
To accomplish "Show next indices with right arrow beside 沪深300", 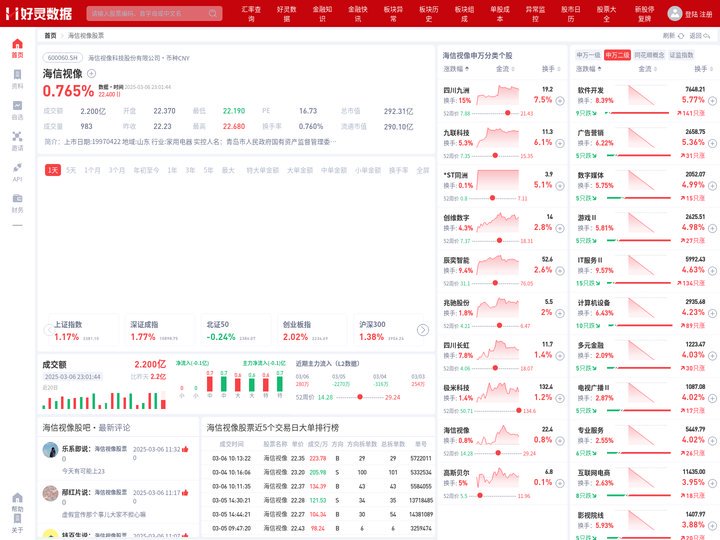I will point(422,330).
